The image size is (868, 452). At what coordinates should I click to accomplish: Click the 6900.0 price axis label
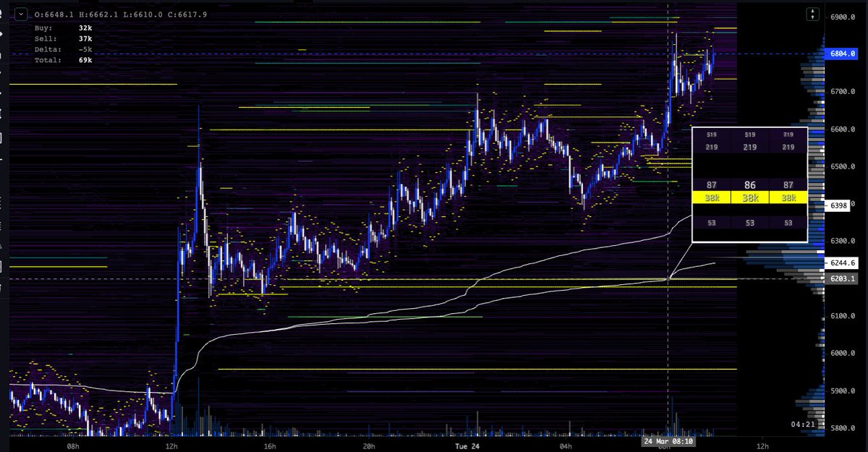tap(844, 17)
